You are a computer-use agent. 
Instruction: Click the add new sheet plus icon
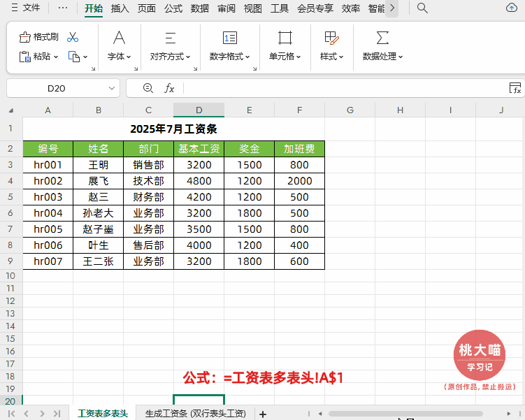[263, 414]
